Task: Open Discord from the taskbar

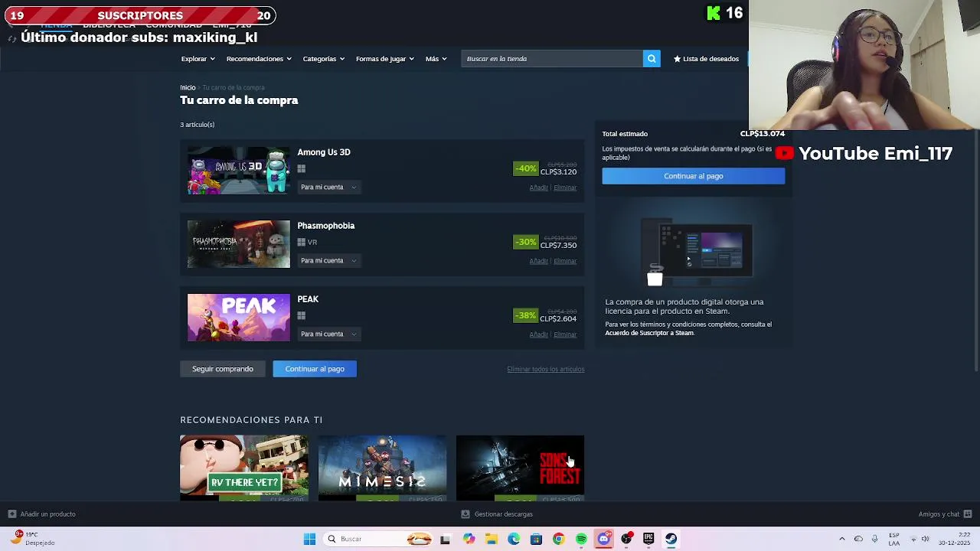Action: pos(603,540)
